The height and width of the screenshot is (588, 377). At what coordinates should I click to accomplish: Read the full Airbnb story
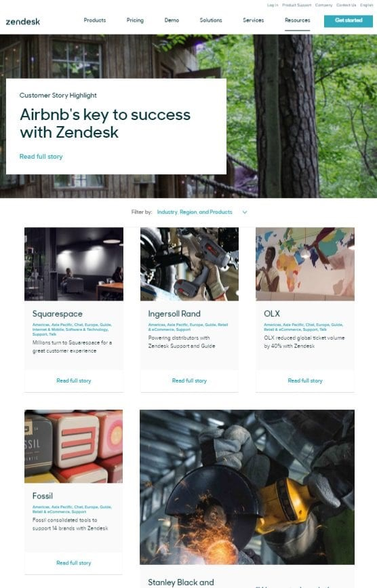point(41,157)
